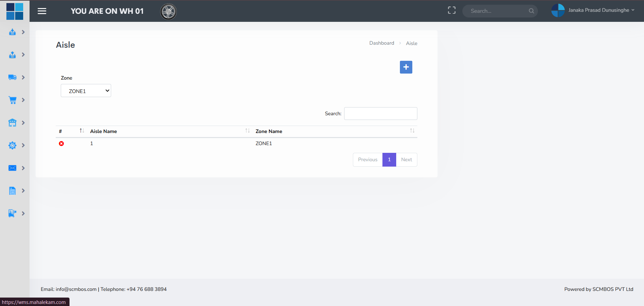Click the blue plus add aisle button
Viewport: 644px width, 306px height.
[406, 67]
